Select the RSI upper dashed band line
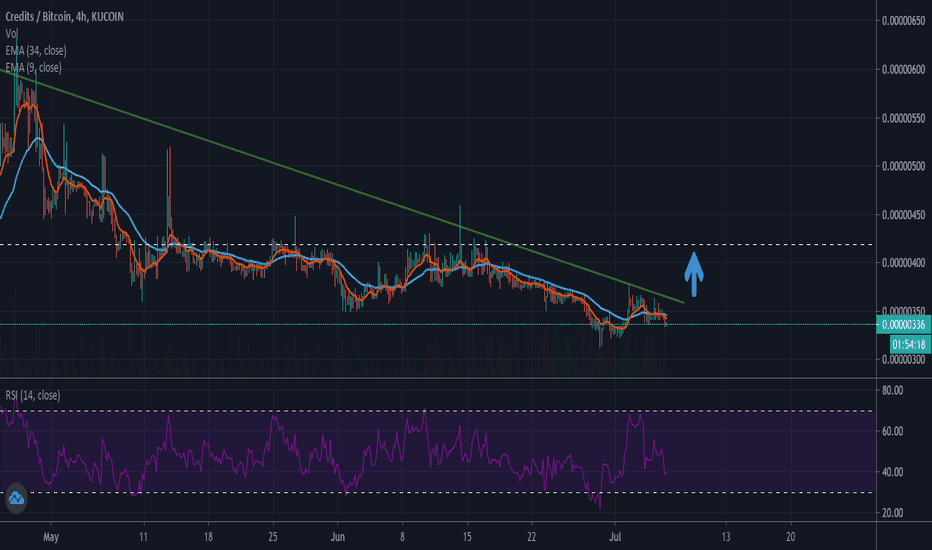 [437, 411]
